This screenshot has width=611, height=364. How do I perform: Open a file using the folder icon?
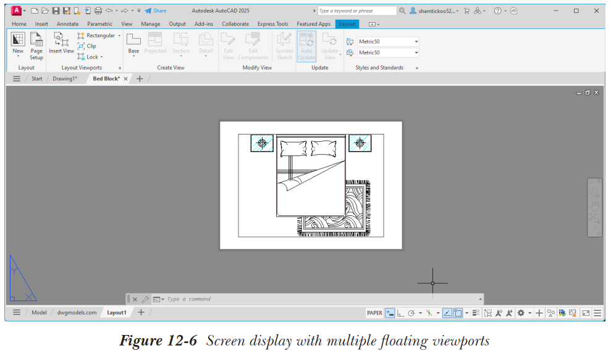click(x=45, y=11)
